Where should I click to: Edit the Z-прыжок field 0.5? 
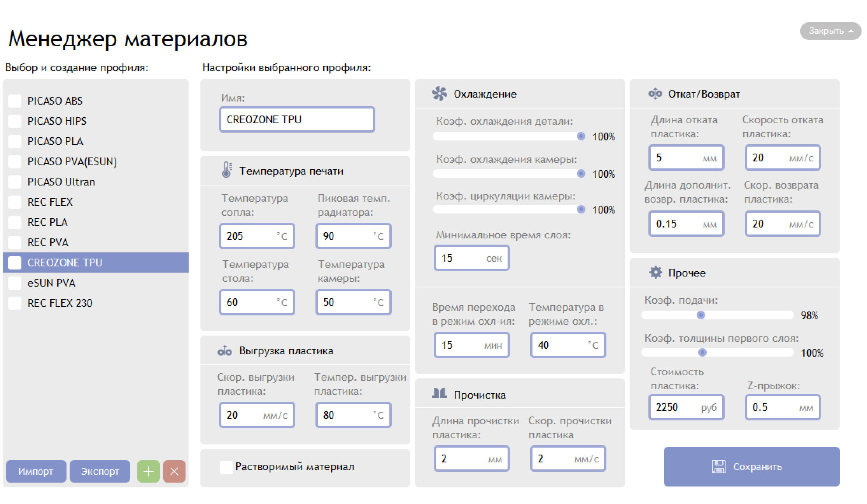coord(783,407)
